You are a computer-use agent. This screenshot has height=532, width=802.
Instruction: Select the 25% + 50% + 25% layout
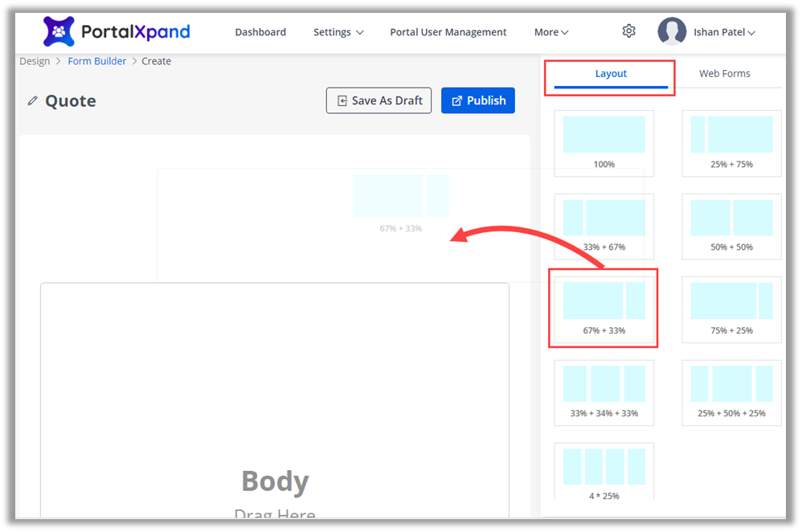pos(731,392)
